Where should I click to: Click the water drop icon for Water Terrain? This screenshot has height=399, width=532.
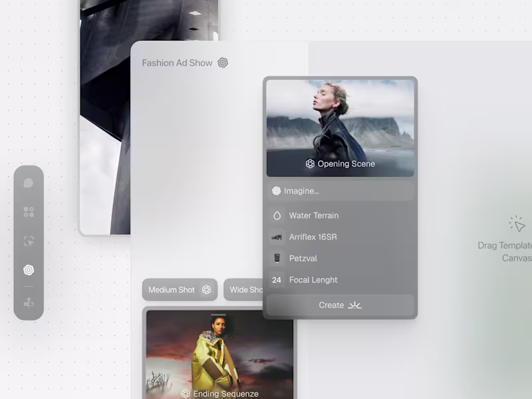(277, 215)
